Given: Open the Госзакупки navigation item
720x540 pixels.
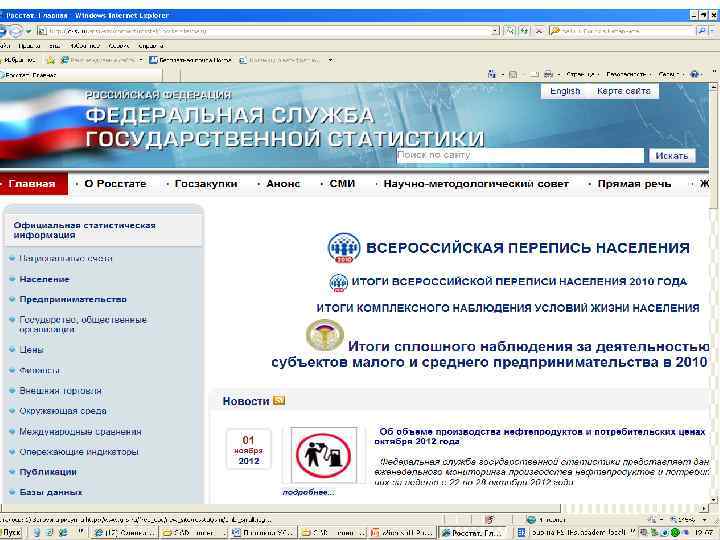Looking at the screenshot, I should tap(206, 184).
